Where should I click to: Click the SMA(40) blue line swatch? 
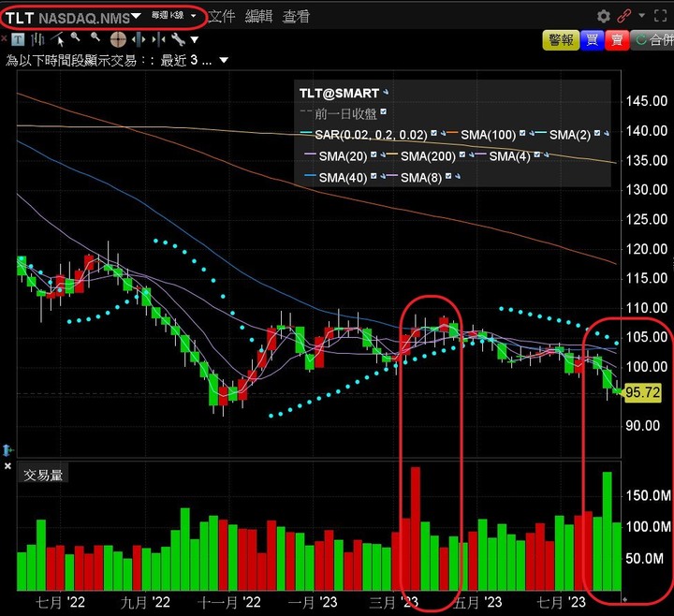click(x=310, y=175)
